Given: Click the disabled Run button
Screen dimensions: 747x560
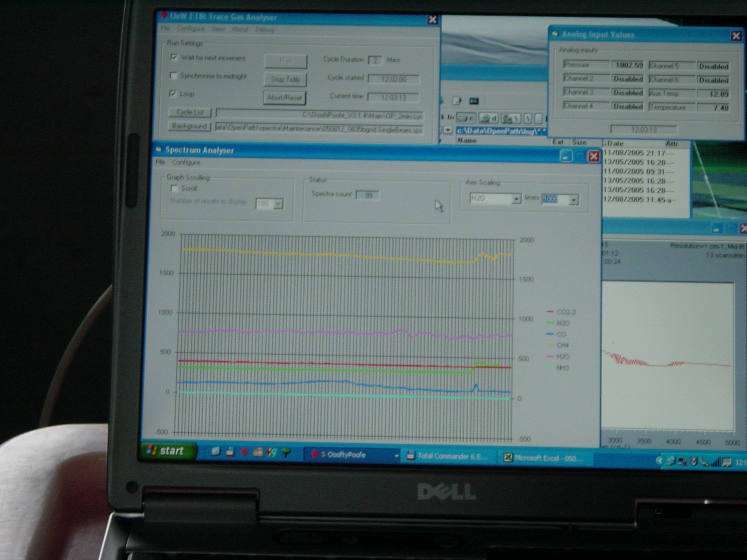Looking at the screenshot, I should point(286,61).
